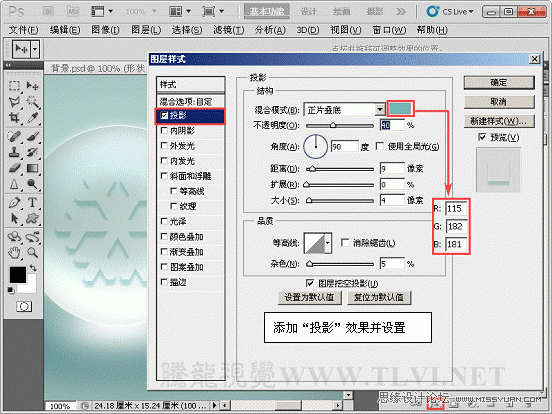Toggle the 预览 checkbox
552x414 pixels.
pyautogui.click(x=482, y=137)
